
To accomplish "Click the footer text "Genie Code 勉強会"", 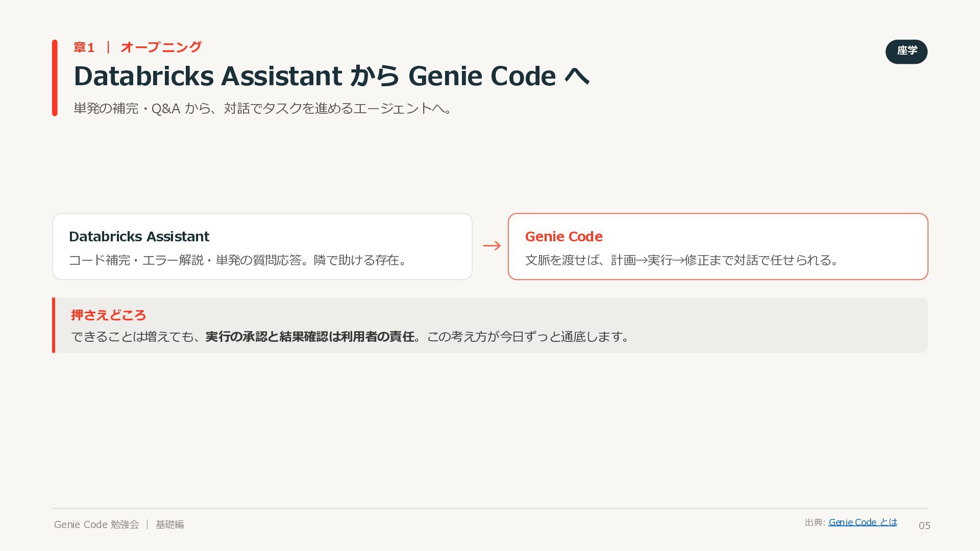I will 96,524.
